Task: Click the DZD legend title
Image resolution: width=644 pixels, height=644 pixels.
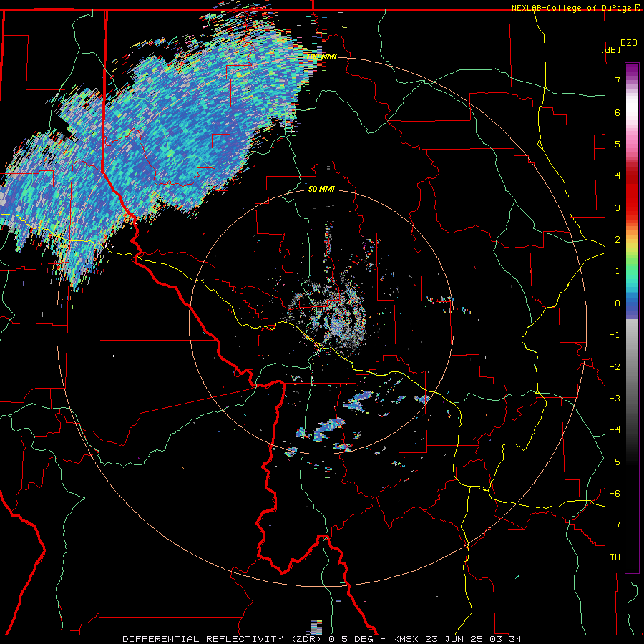Action: tap(629, 43)
